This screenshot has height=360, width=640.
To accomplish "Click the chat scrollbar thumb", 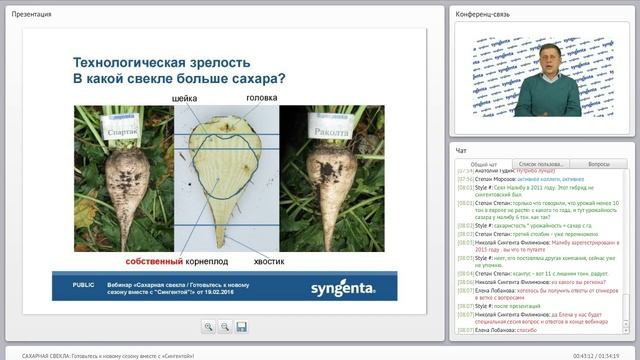I will pyautogui.click(x=626, y=307).
